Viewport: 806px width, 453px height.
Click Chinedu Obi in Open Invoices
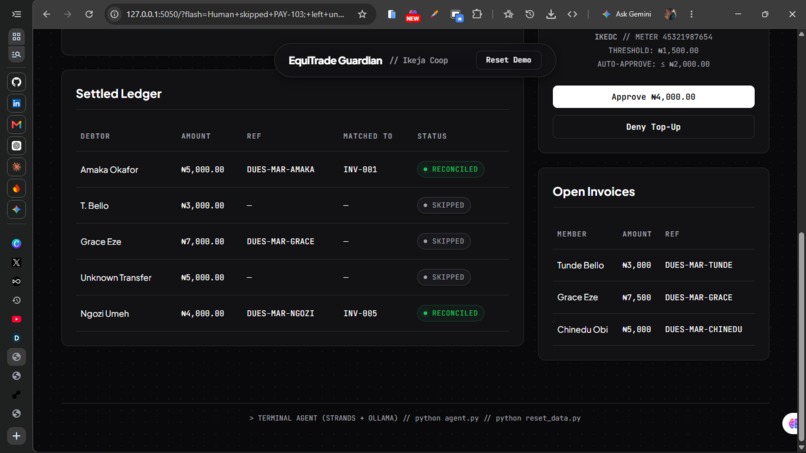click(x=582, y=330)
